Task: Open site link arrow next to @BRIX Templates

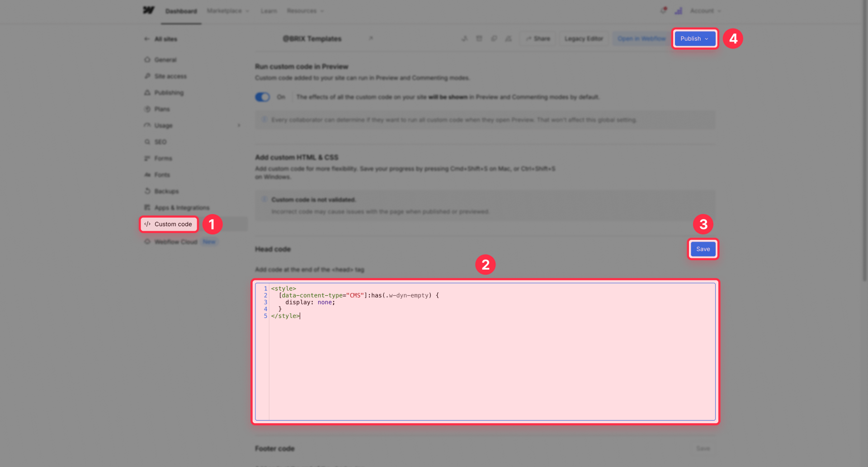Action: pyautogui.click(x=371, y=38)
